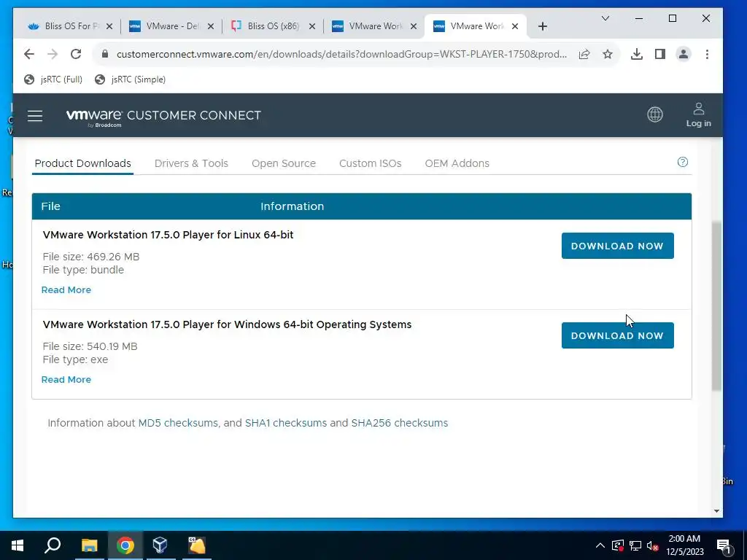This screenshot has height=560, width=747.
Task: Read More under Linux 64-bit Player
Action: point(66,290)
